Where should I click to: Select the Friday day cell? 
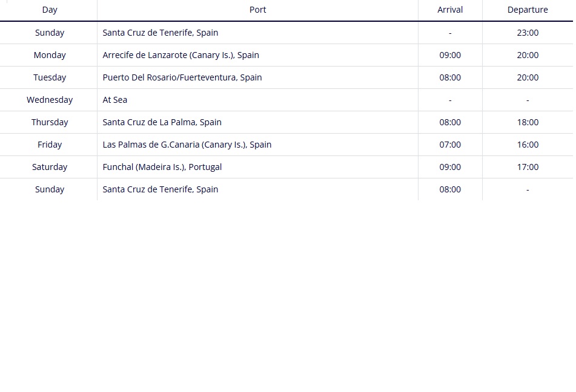[x=50, y=145]
